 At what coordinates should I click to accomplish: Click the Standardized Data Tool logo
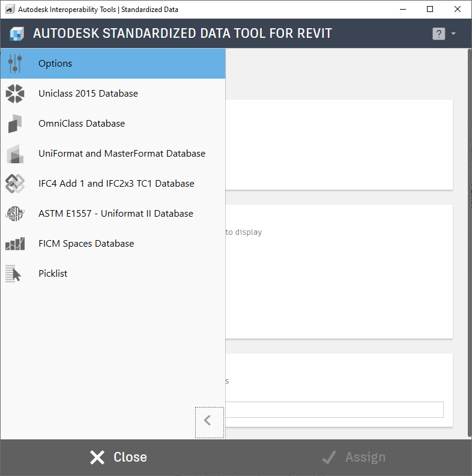[x=17, y=34]
